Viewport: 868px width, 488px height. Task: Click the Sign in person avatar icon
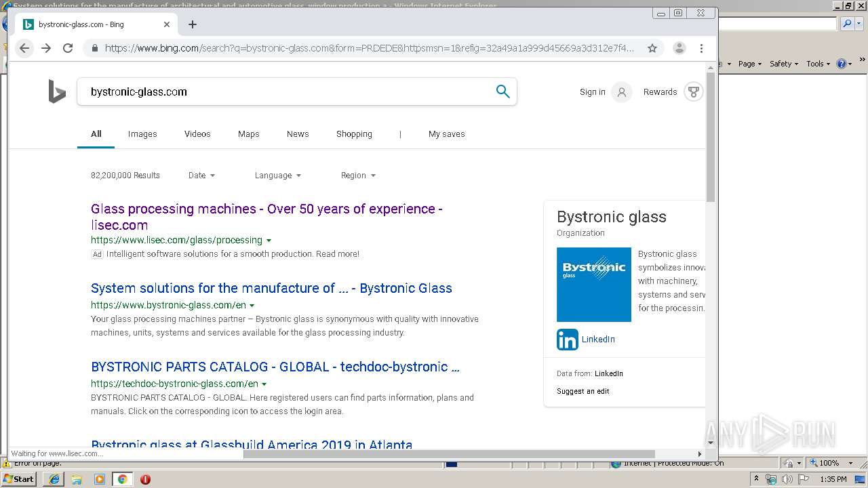(x=622, y=92)
